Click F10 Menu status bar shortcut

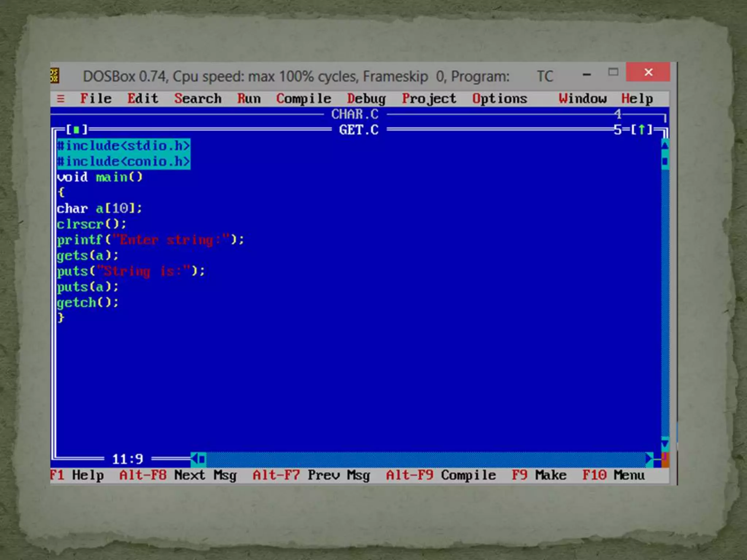[614, 475]
